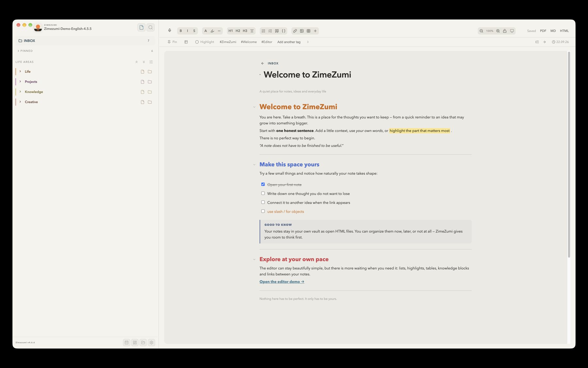
Task: Expand the Life area in the sidebar
Action: (20, 71)
